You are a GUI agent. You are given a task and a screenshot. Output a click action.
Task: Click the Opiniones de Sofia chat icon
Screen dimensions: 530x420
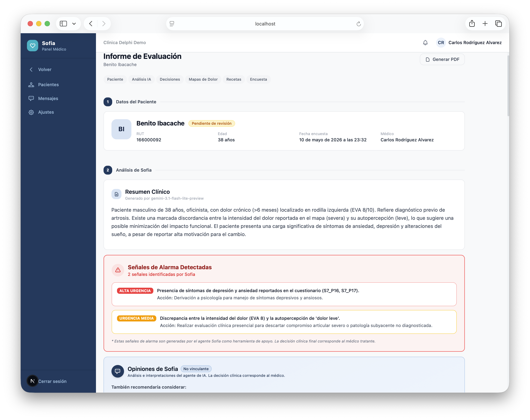click(x=118, y=371)
